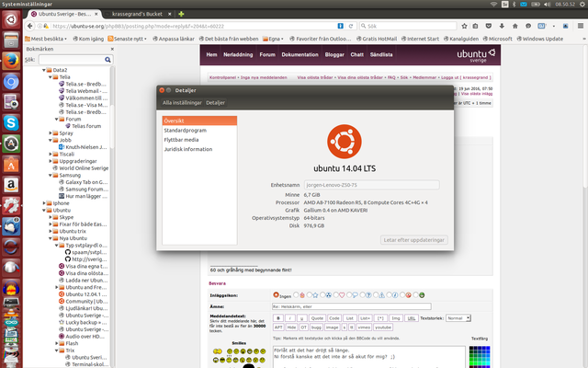Click Letar efter uppdateringar button
588x368 pixels.
[x=413, y=240]
